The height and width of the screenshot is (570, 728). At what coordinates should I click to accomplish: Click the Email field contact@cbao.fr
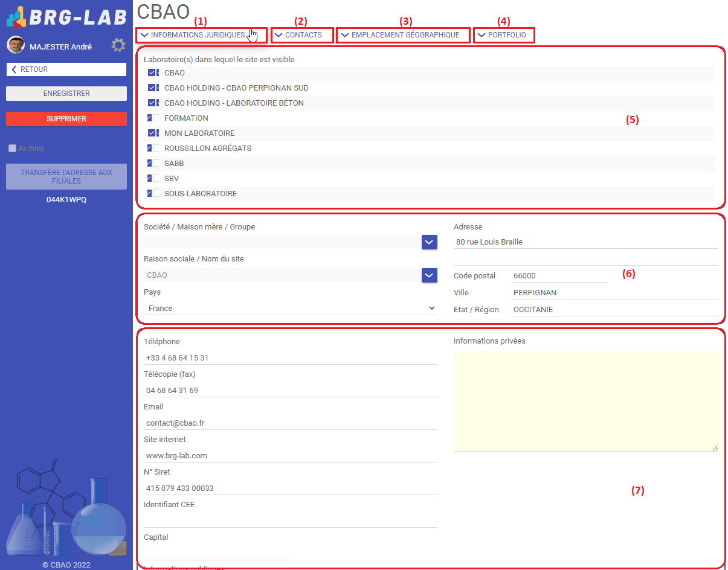[291, 423]
